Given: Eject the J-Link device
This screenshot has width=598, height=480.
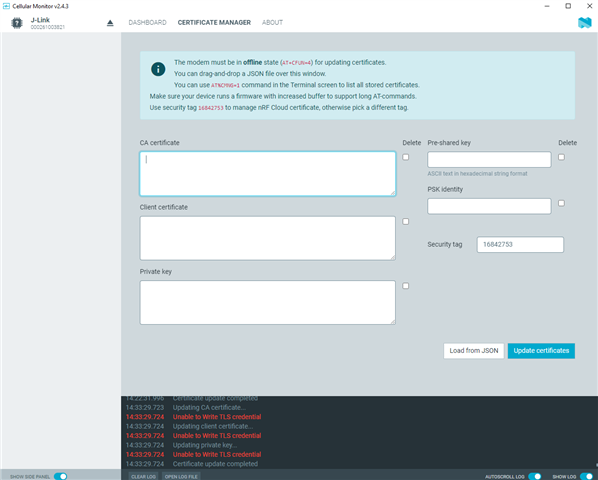Looking at the screenshot, I should point(110,23).
